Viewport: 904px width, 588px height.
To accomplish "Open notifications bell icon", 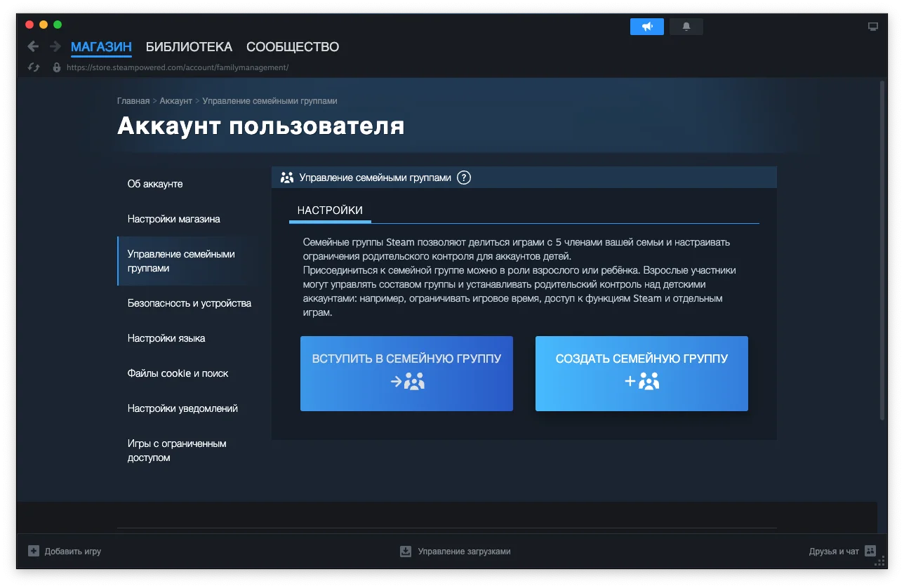I will point(686,27).
